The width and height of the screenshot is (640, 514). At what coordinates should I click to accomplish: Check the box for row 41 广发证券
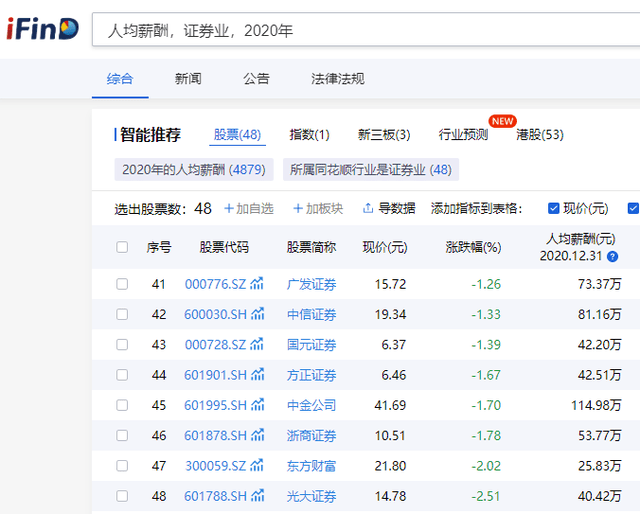122,284
